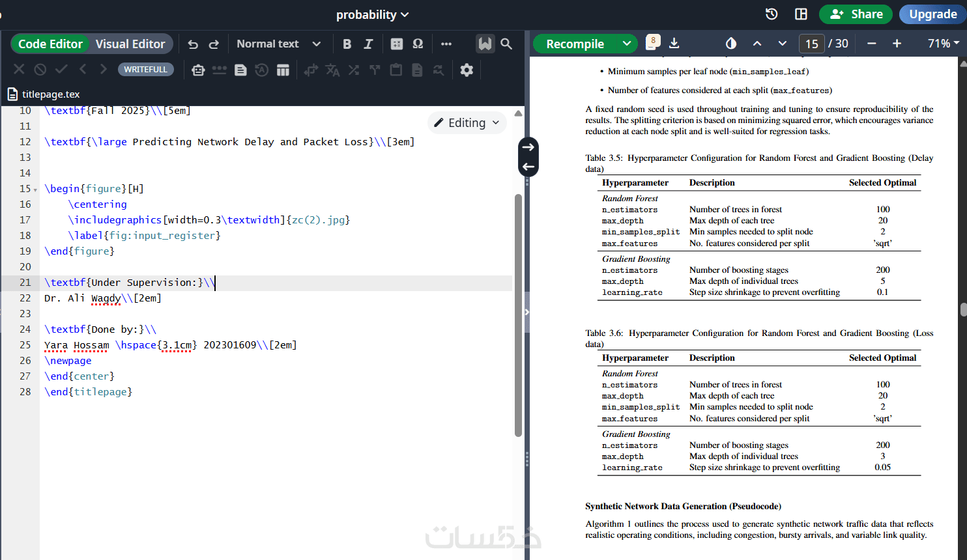The image size is (967, 560).
Task: Zoom out of the PDF preview
Action: point(871,44)
